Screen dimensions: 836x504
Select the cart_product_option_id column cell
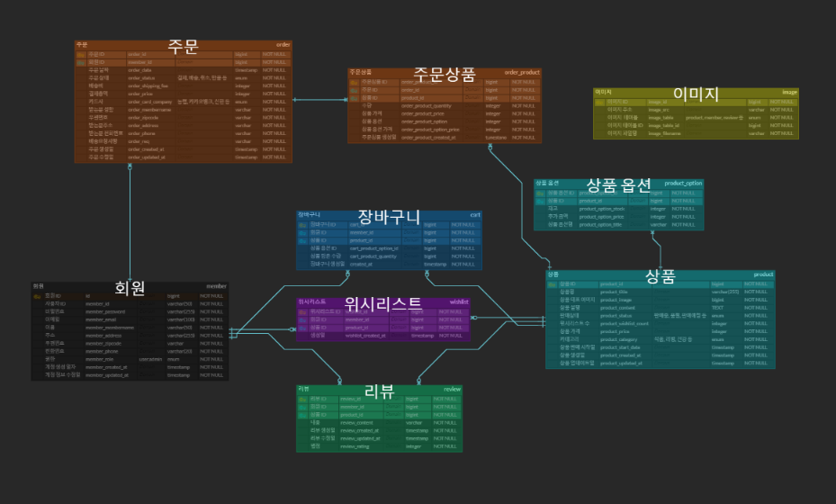[x=373, y=248]
